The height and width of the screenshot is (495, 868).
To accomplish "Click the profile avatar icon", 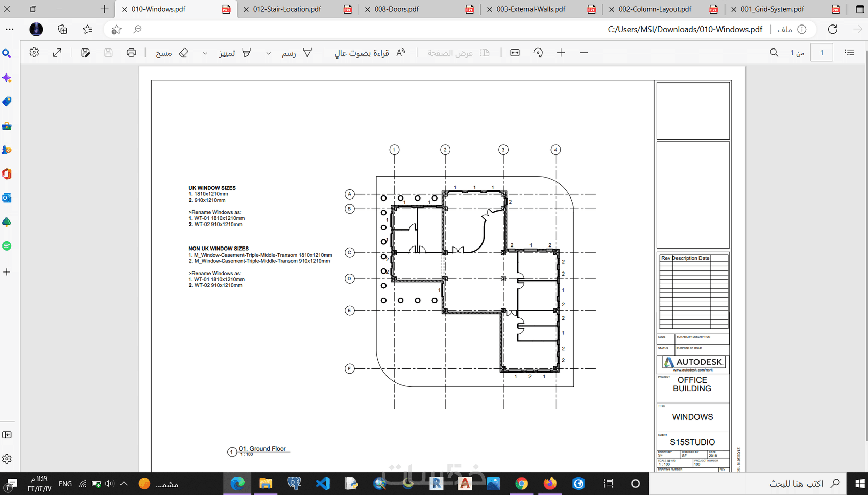I will (36, 29).
